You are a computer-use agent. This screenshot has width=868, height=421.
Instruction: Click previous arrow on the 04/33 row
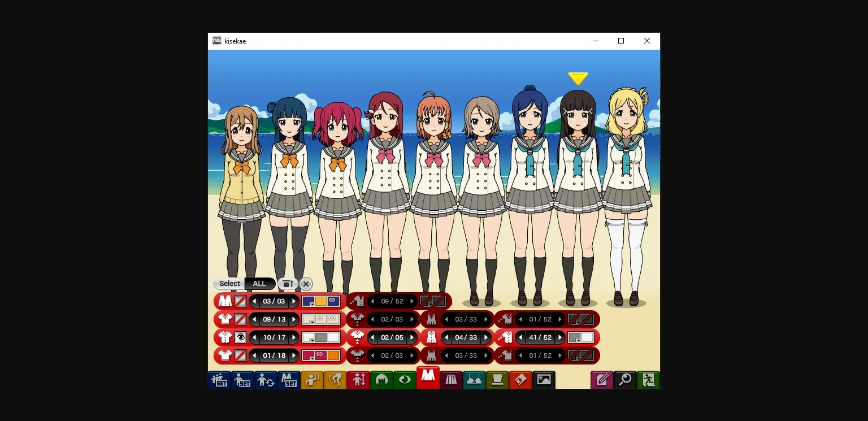(x=446, y=337)
